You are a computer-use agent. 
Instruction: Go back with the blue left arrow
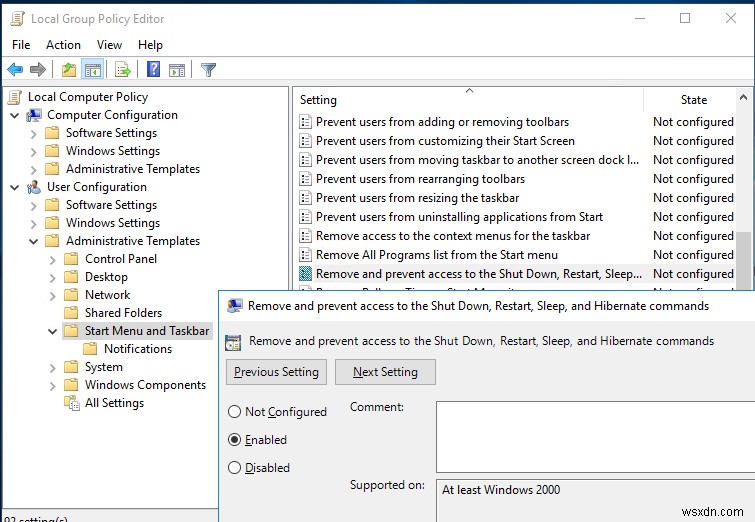coord(15,70)
